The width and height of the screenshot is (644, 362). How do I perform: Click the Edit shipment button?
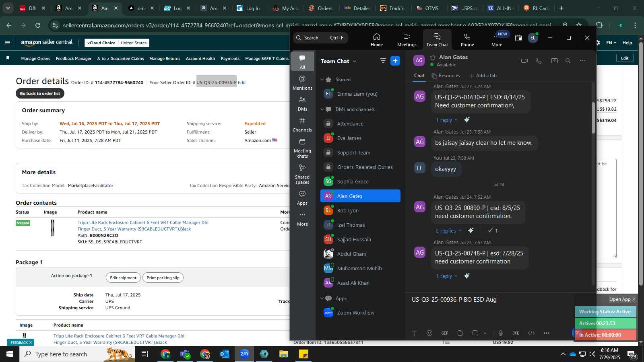point(123,278)
